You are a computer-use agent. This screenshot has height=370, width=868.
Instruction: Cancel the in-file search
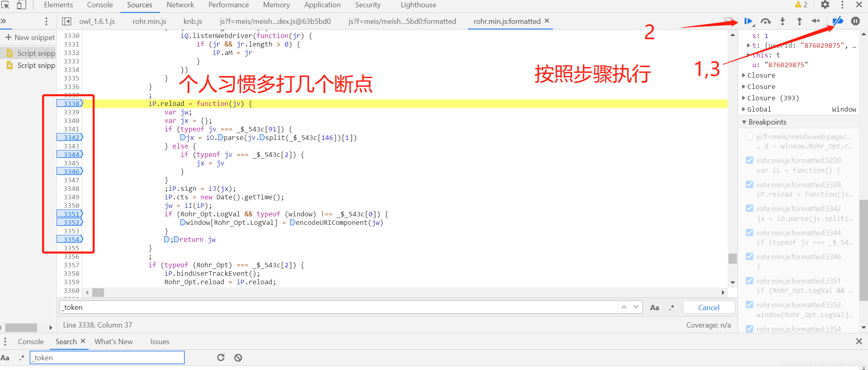coord(709,308)
